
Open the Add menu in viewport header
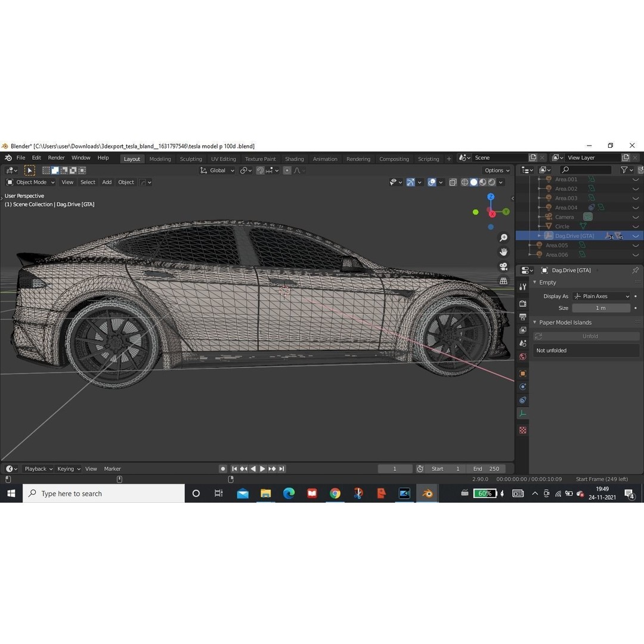[x=107, y=182]
